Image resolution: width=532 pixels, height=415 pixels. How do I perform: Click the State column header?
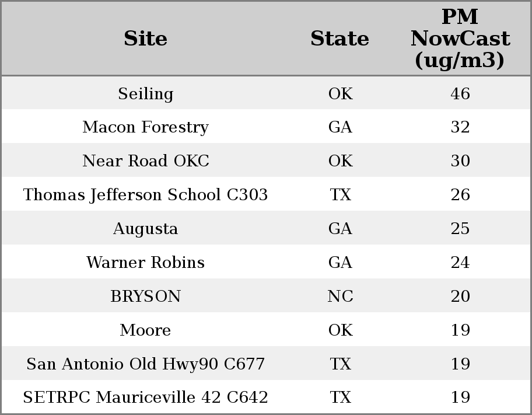tap(339, 39)
